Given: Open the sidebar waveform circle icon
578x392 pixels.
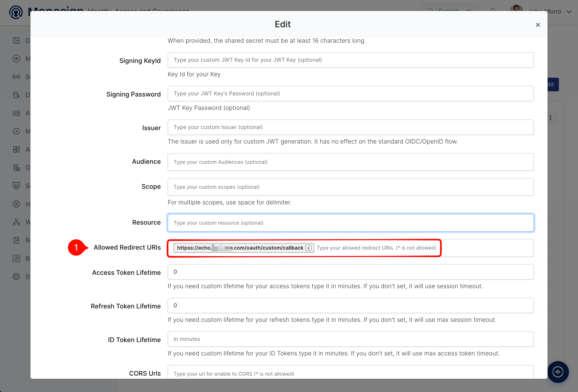Looking at the screenshot, I should coord(16,58).
